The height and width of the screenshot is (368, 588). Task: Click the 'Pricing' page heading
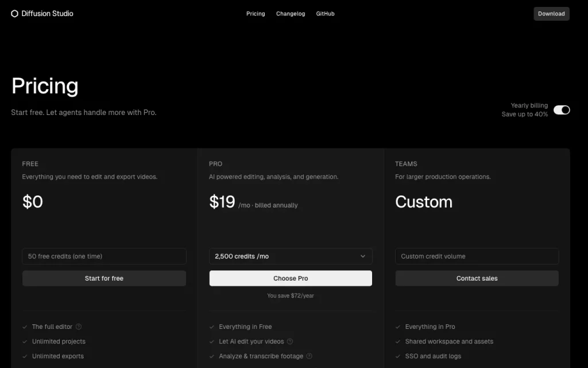45,86
